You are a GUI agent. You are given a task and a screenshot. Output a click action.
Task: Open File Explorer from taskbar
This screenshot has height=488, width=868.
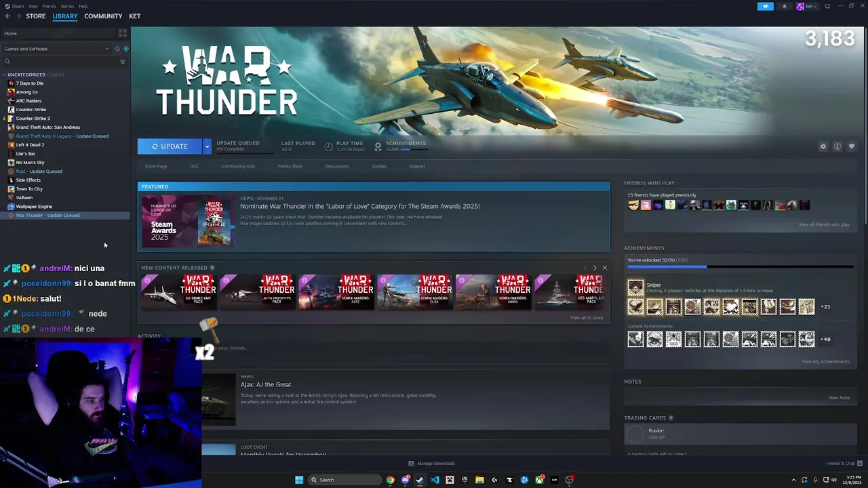479,480
